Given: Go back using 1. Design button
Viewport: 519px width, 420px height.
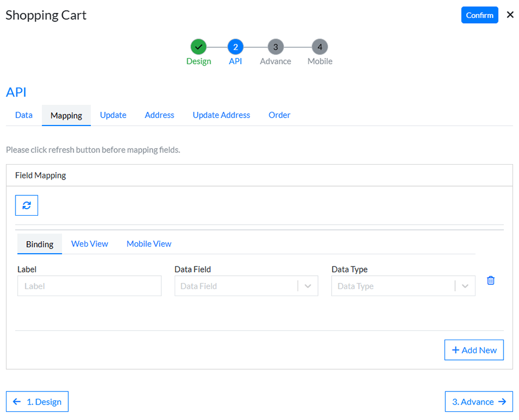Looking at the screenshot, I should coord(37,402).
